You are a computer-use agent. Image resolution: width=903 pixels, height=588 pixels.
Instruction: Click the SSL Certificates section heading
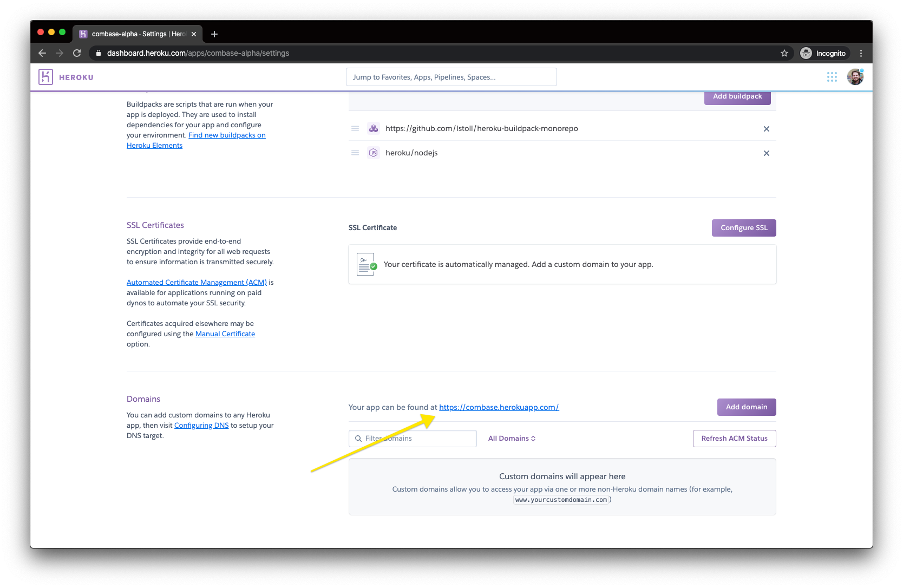click(x=155, y=225)
